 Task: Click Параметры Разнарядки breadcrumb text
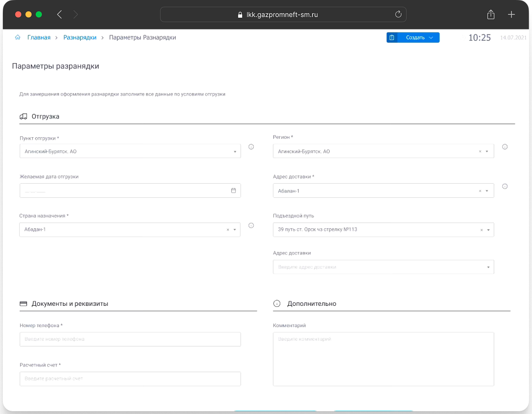click(143, 38)
